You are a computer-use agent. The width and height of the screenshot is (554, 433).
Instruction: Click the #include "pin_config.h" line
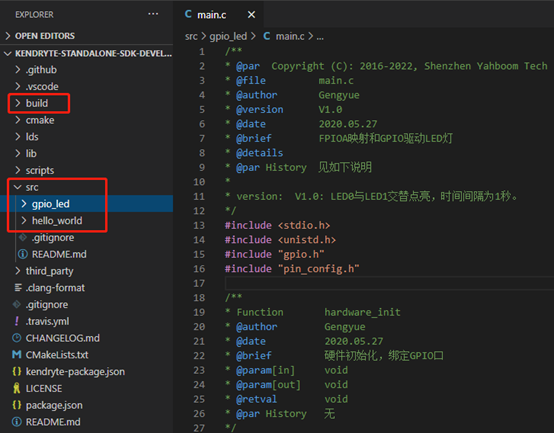pyautogui.click(x=292, y=269)
